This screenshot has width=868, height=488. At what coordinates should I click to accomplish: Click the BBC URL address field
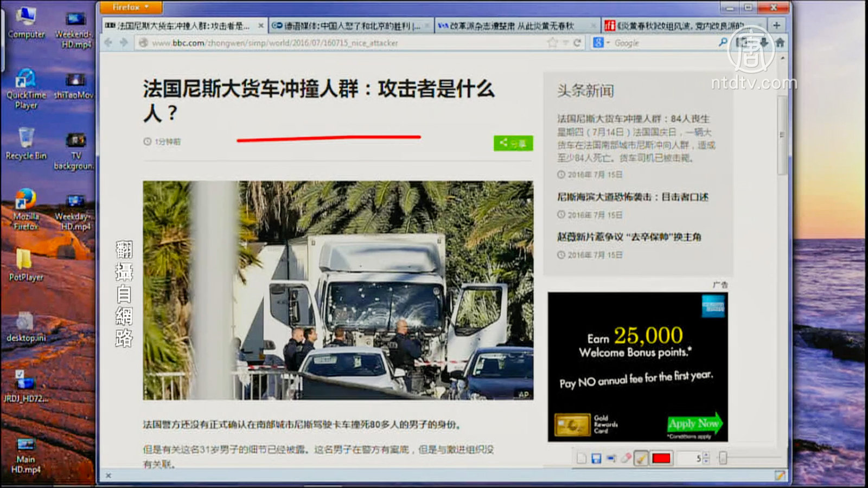pos(325,43)
